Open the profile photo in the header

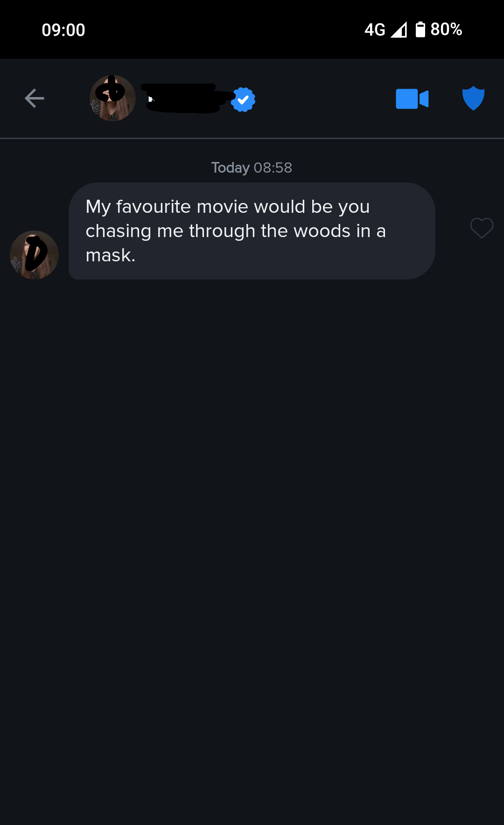click(112, 98)
